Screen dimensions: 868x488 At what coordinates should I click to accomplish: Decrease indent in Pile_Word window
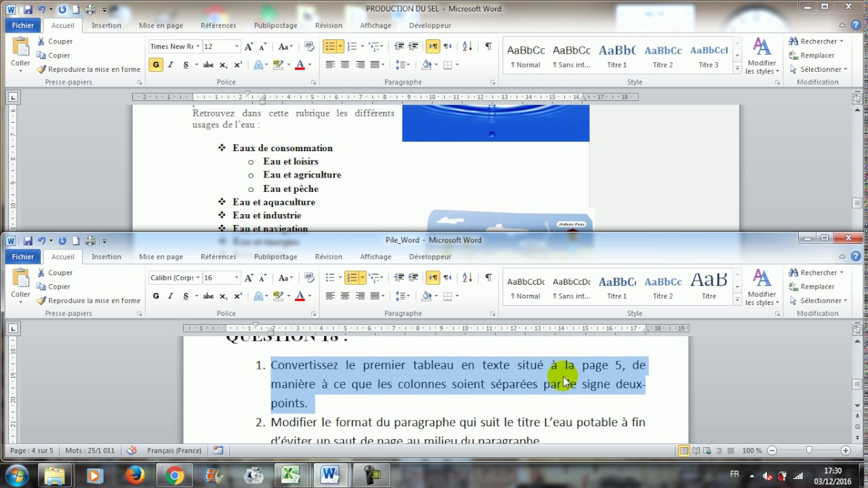coord(399,277)
